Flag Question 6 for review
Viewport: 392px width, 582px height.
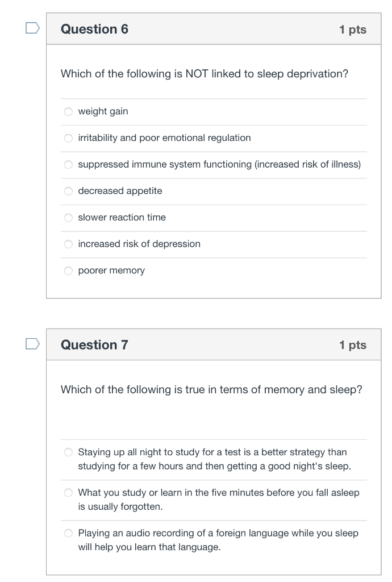tap(32, 28)
